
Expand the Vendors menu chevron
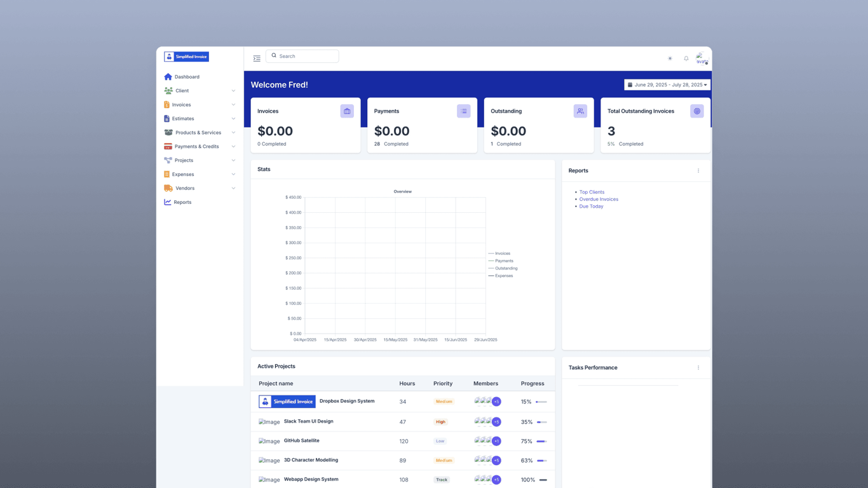point(233,188)
